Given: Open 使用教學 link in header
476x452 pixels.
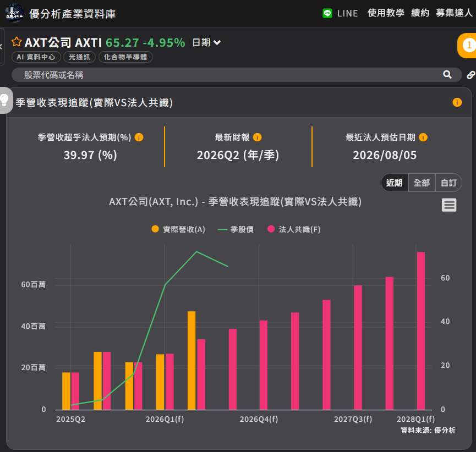Looking at the screenshot, I should (x=386, y=13).
